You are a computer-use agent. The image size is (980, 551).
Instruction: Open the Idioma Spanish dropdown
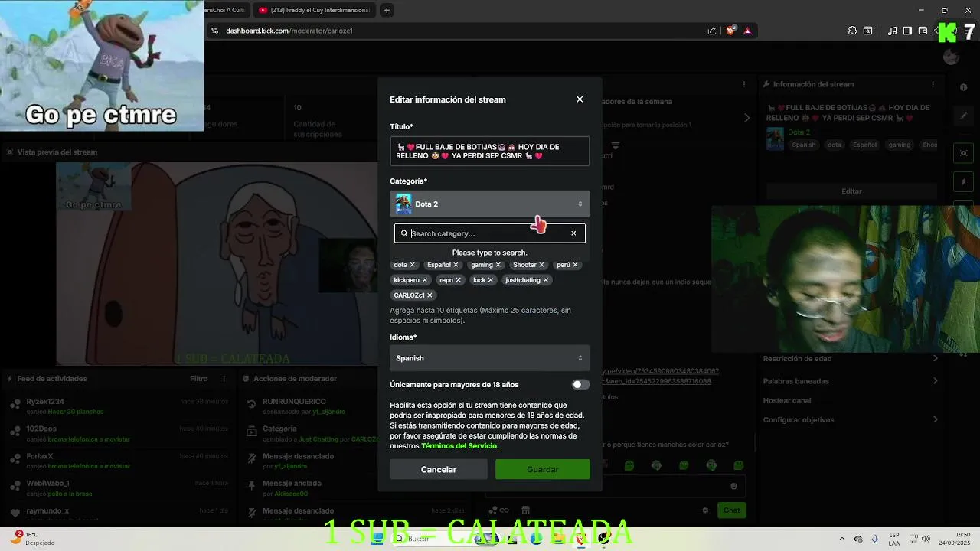tap(490, 358)
